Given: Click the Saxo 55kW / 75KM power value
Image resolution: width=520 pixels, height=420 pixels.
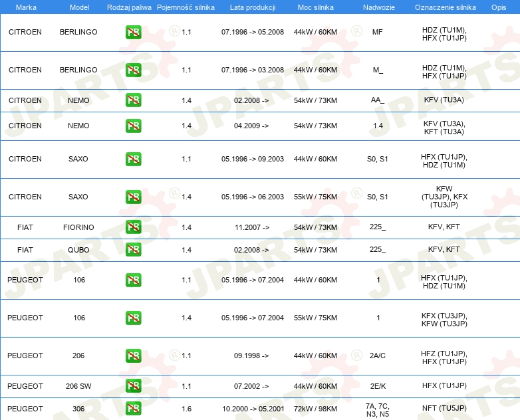Looking at the screenshot, I should pyautogui.click(x=315, y=197).
